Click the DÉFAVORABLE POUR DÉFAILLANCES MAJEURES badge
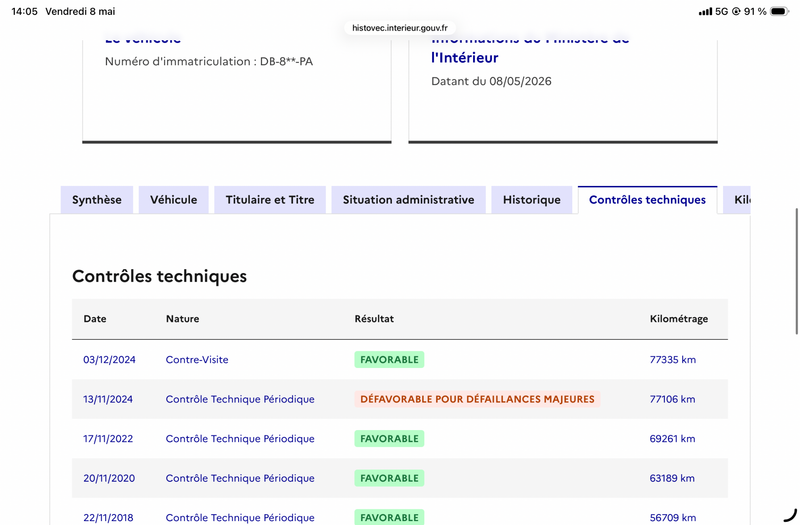Viewport: 800px width, 525px height. [x=477, y=399]
